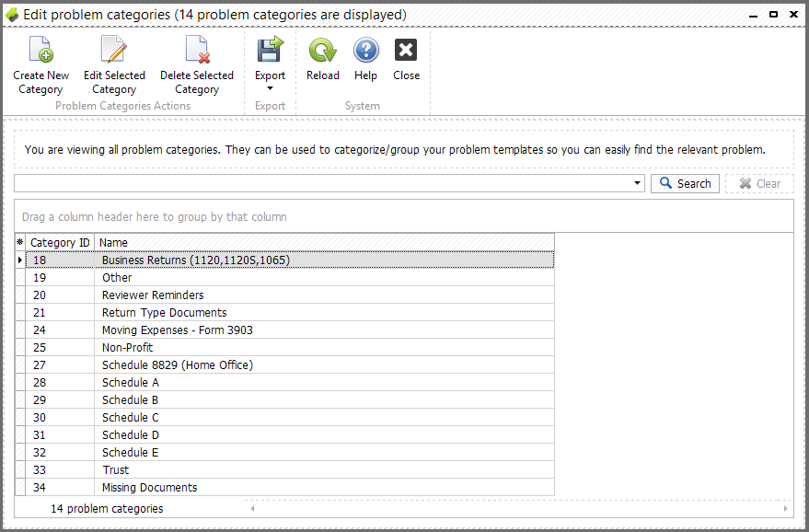Select the Schedule B row

pyautogui.click(x=289, y=400)
